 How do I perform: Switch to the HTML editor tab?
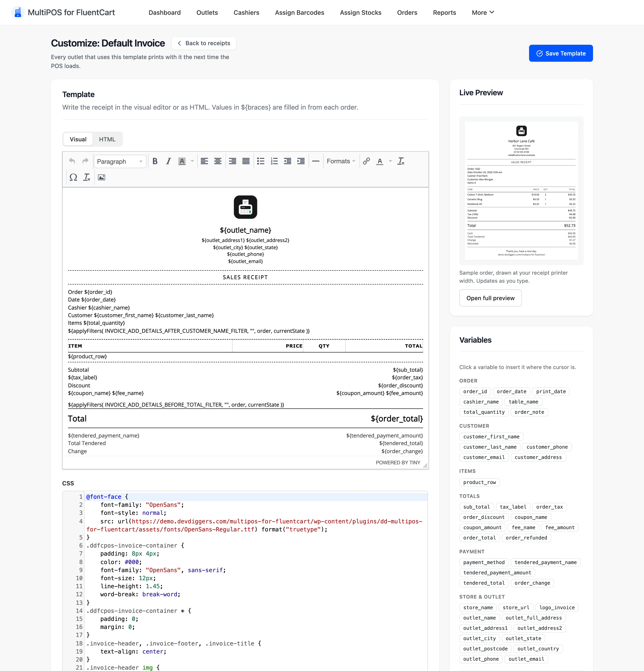click(x=107, y=139)
